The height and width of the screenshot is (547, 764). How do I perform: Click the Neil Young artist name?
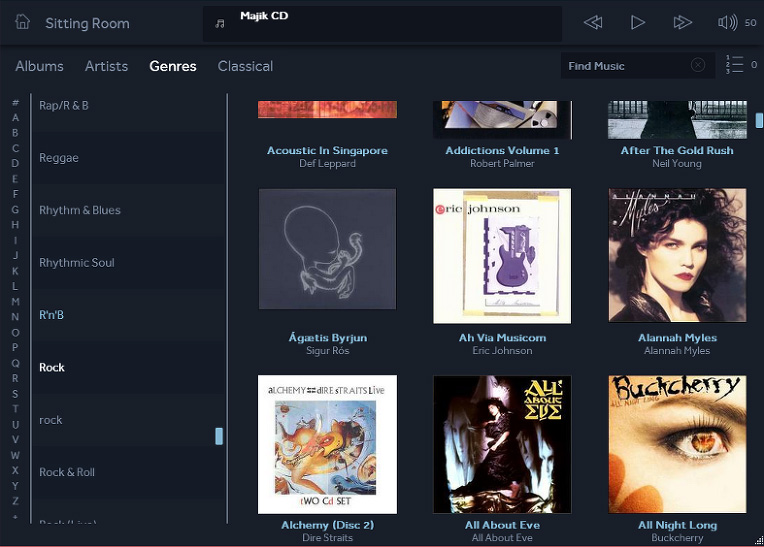pos(677,164)
